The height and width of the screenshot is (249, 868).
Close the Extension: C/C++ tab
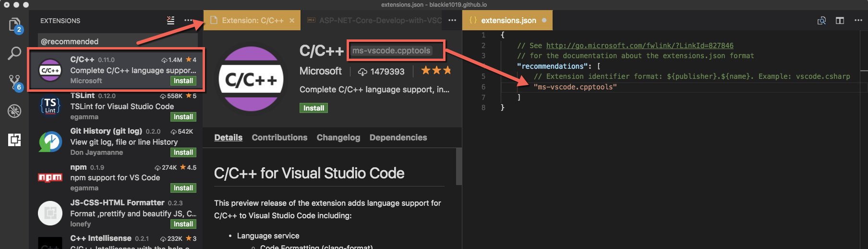click(x=292, y=21)
